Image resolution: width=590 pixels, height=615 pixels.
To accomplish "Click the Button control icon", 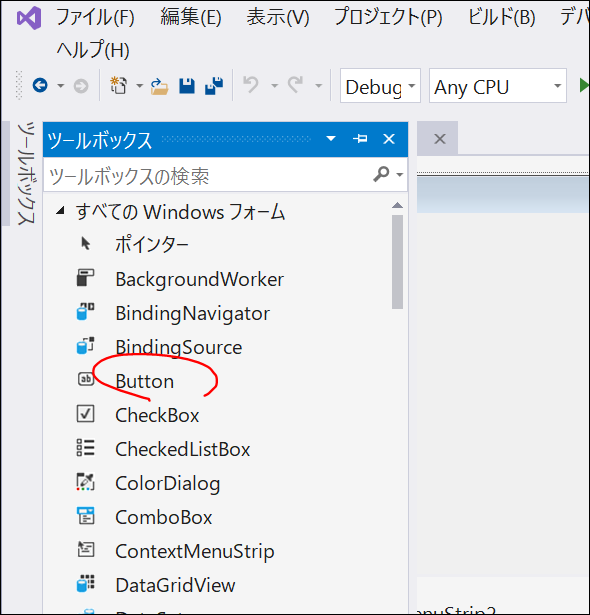I will click(x=86, y=379).
